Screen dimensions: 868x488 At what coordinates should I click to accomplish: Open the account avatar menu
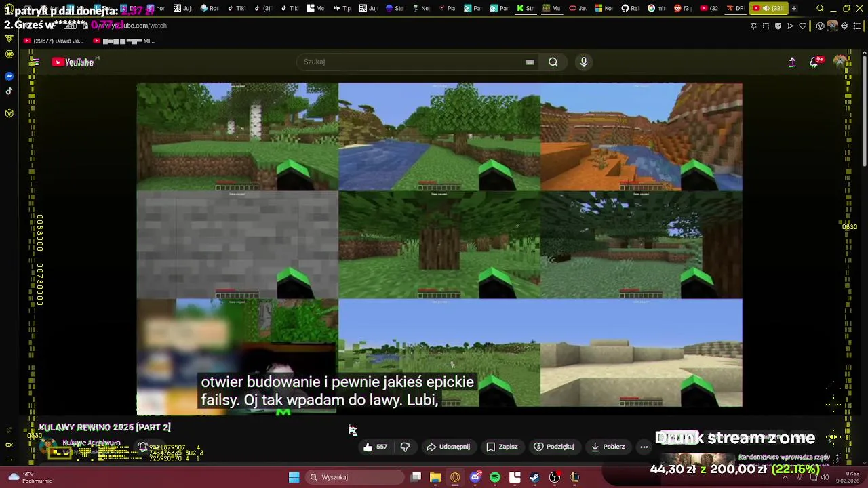(x=840, y=62)
